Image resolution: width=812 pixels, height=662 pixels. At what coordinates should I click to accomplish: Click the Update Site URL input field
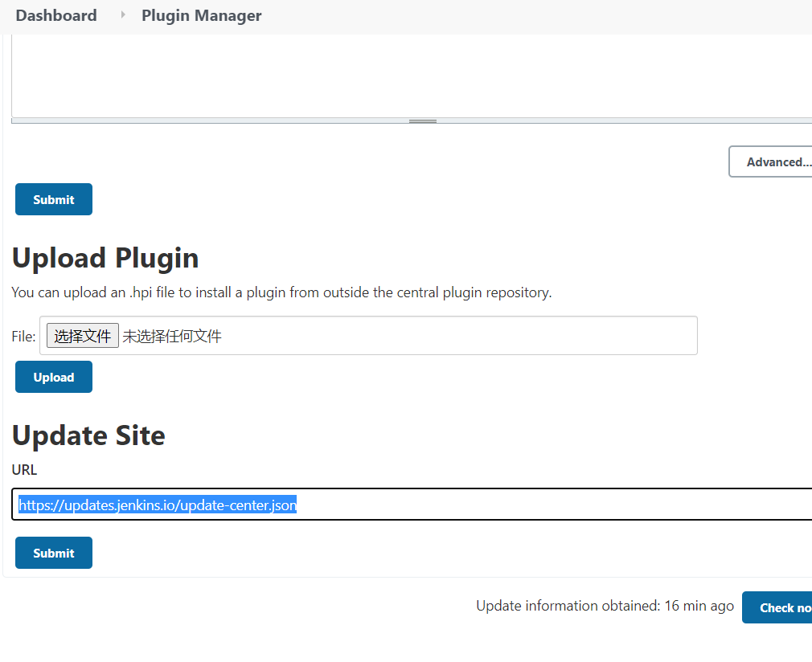[x=412, y=505]
